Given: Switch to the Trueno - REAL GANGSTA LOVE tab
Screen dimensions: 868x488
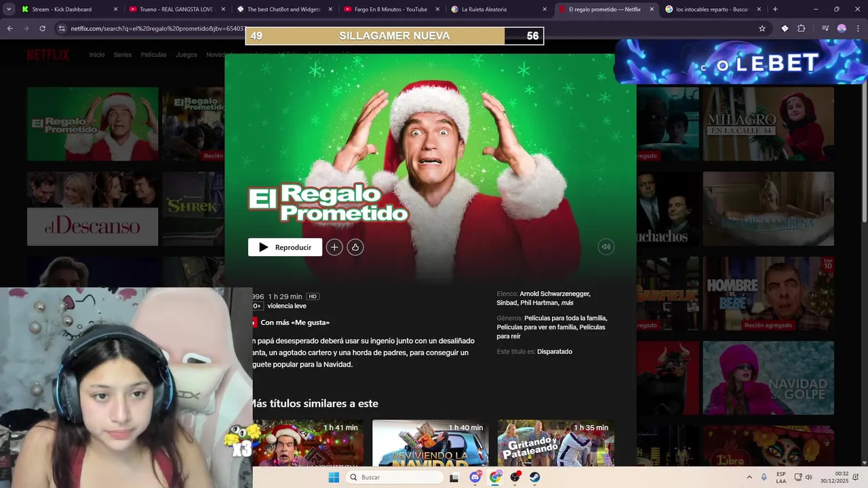Looking at the screenshot, I should click(176, 9).
